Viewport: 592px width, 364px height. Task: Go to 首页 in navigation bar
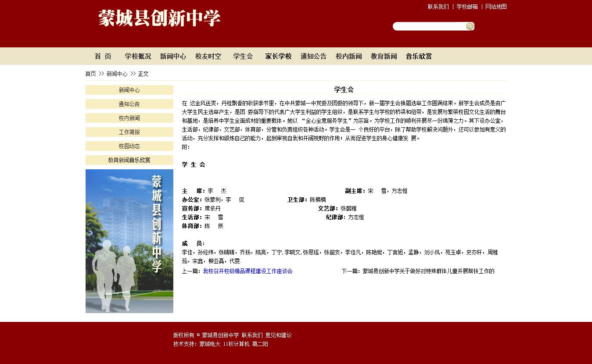point(103,56)
